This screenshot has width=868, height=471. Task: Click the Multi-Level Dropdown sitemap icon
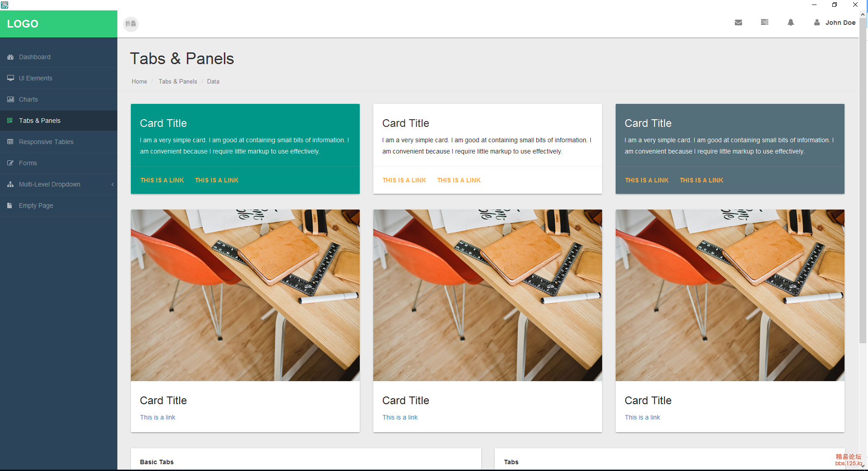pos(10,184)
